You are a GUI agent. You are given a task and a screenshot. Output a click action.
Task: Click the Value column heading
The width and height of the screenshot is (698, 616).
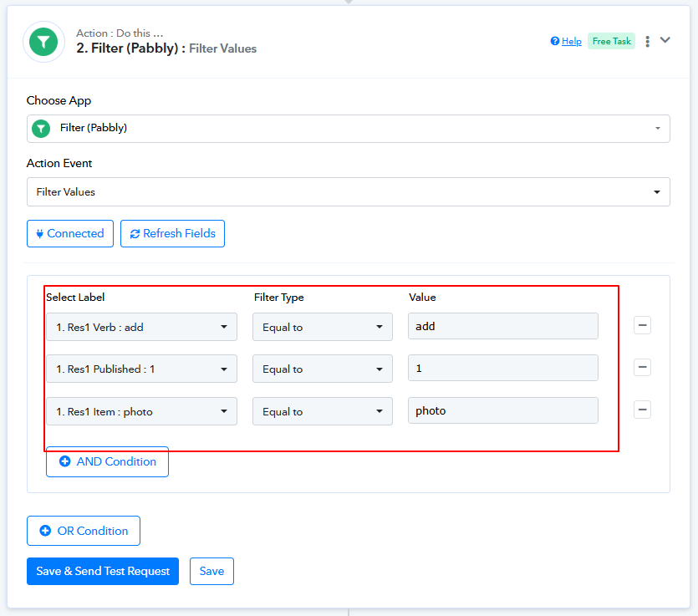[x=422, y=298]
